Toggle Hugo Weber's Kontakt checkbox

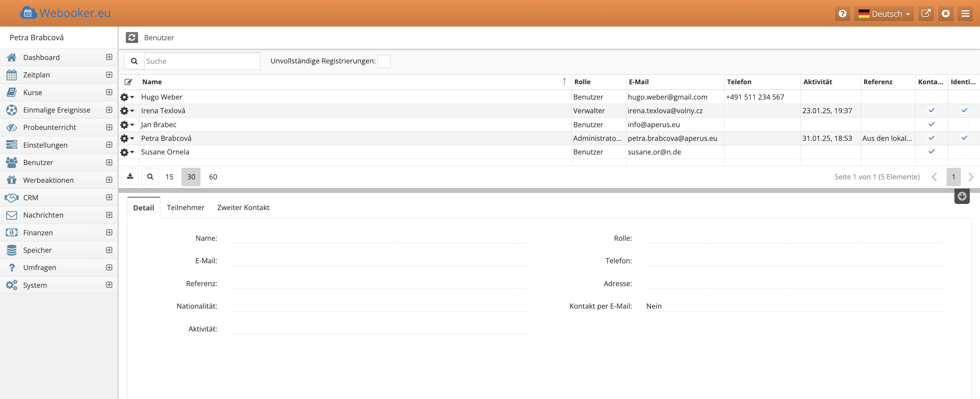[931, 97]
